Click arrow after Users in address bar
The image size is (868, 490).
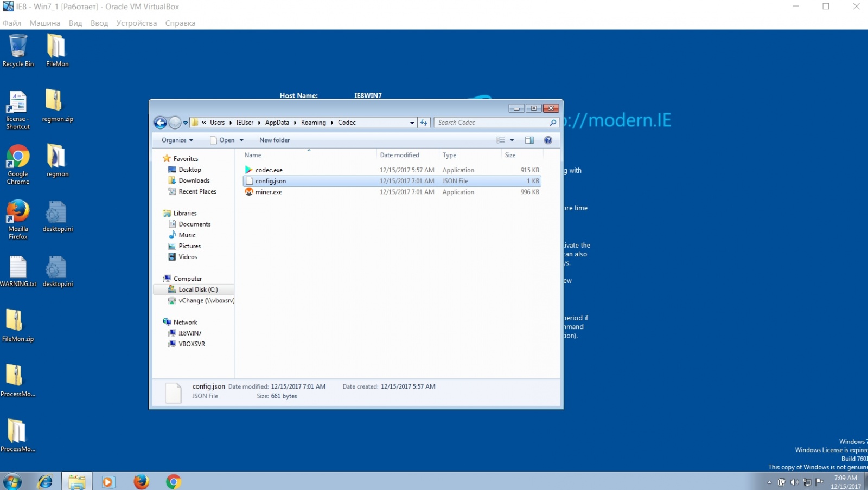[231, 122]
